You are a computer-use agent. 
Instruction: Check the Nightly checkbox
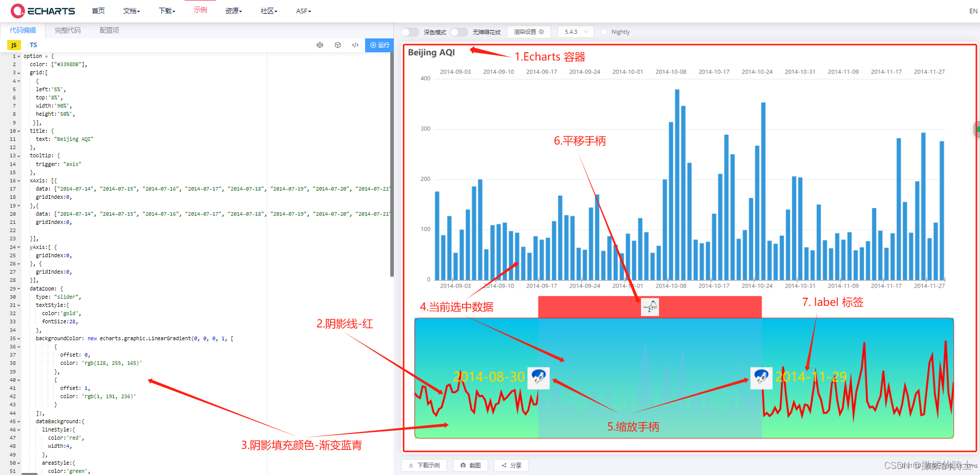tap(603, 31)
